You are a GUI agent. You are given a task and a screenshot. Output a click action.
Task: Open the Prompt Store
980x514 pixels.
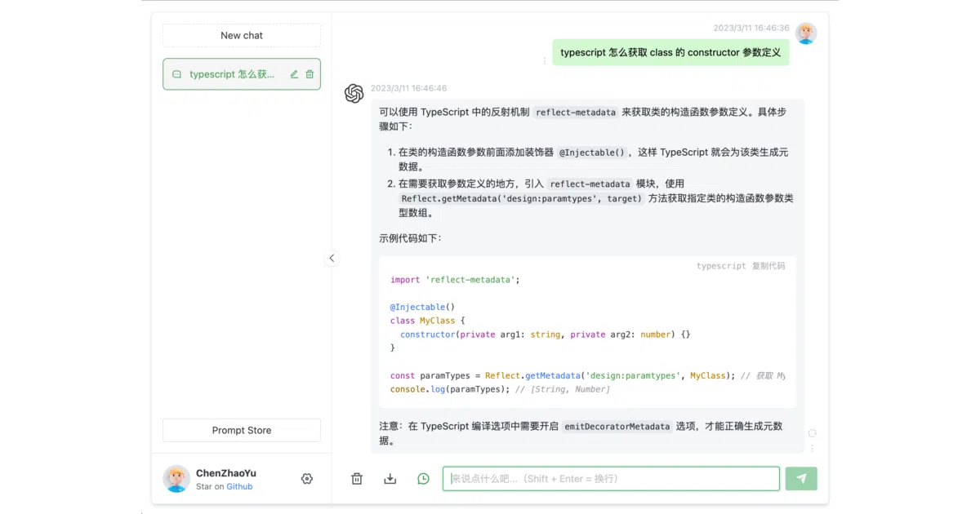242,430
